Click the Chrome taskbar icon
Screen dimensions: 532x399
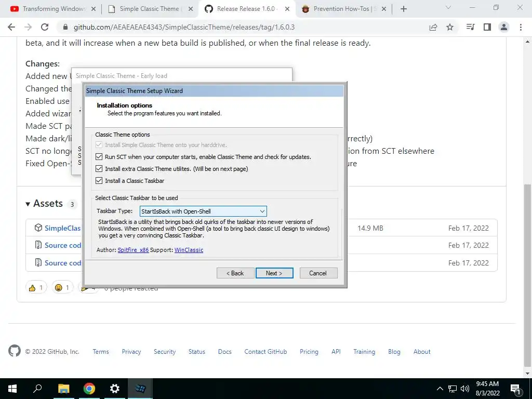tap(89, 389)
